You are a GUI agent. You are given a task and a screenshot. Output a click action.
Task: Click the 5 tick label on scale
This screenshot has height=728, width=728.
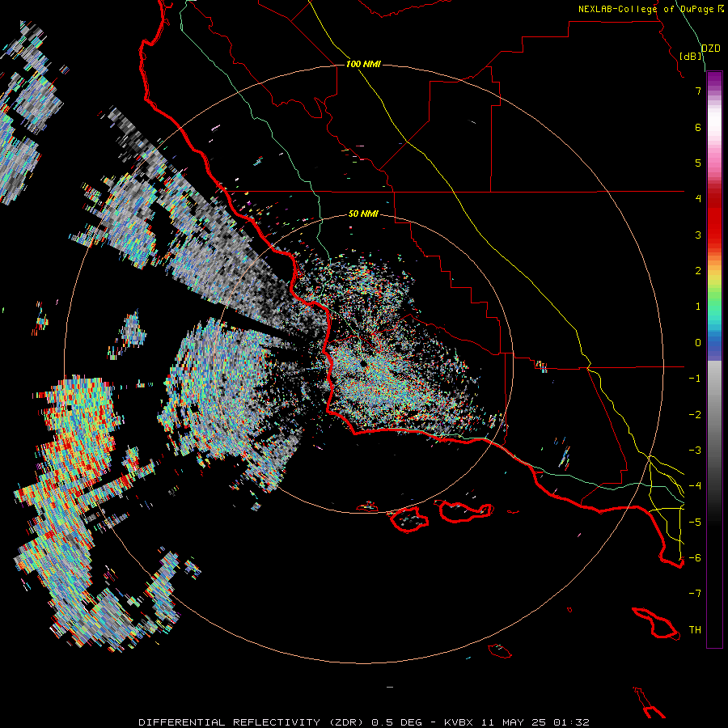(698, 163)
